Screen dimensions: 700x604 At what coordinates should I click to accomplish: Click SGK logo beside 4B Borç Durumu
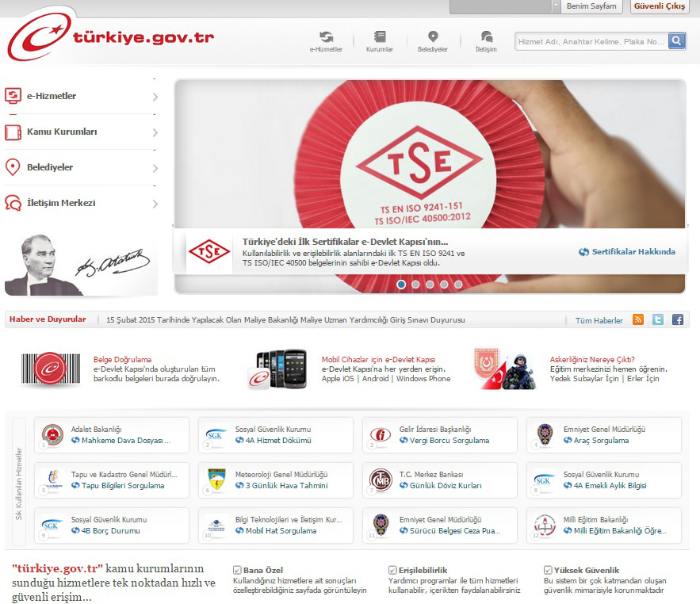(51, 526)
